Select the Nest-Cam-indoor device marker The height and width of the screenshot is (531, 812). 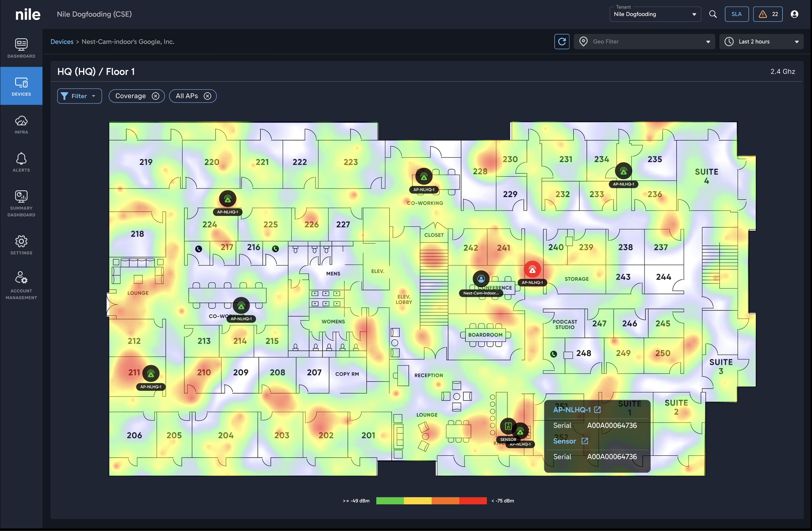(481, 279)
